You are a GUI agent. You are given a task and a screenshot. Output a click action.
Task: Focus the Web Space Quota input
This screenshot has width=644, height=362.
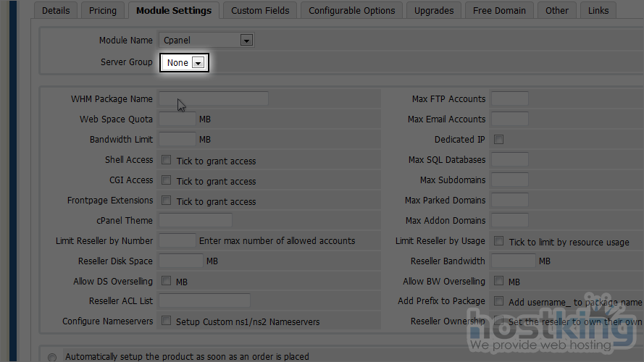pos(177,119)
